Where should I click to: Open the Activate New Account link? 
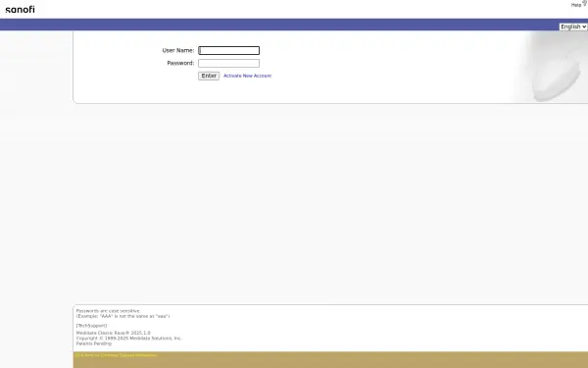coord(247,76)
